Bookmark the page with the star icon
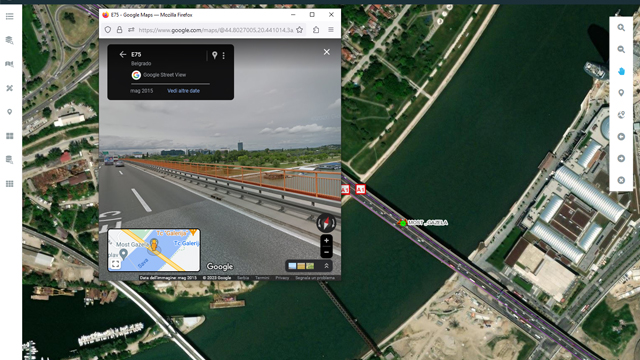Image resolution: width=640 pixels, height=360 pixels. pyautogui.click(x=300, y=30)
